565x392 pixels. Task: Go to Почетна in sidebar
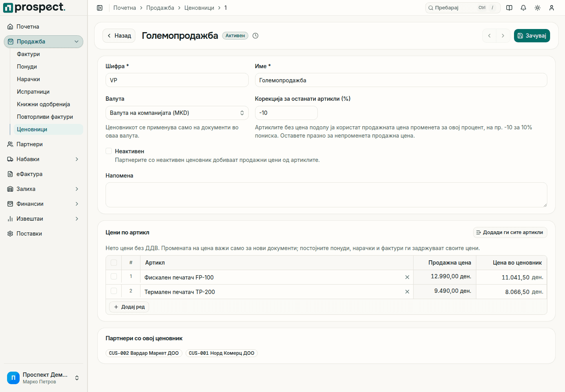pyautogui.click(x=44, y=27)
